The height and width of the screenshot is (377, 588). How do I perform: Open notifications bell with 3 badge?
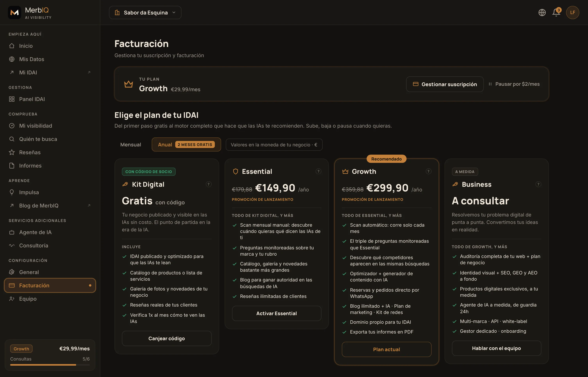(x=556, y=12)
